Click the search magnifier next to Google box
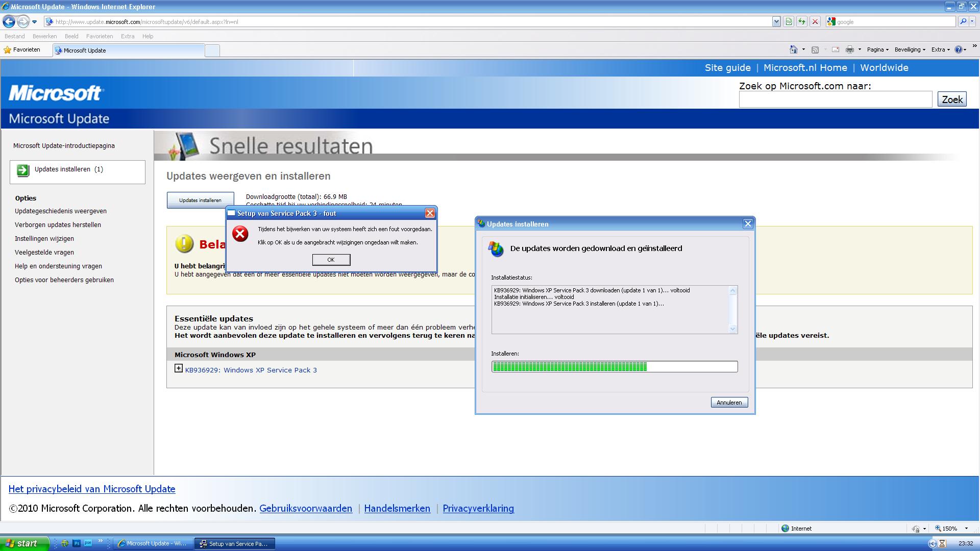 [x=963, y=21]
